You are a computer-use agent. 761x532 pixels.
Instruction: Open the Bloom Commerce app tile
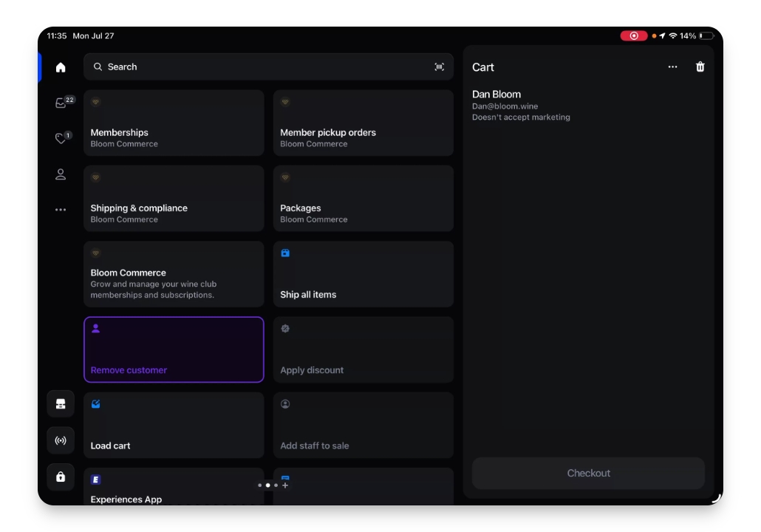tap(174, 274)
